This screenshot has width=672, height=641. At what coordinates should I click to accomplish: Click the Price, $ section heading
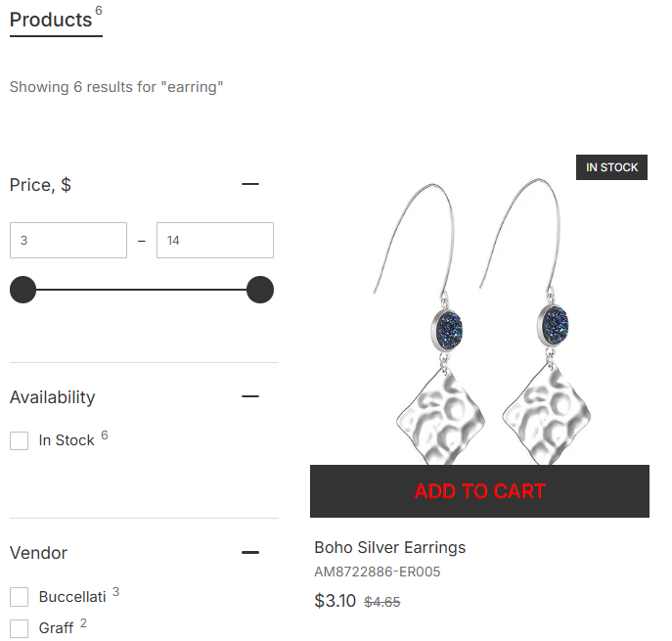tap(40, 185)
